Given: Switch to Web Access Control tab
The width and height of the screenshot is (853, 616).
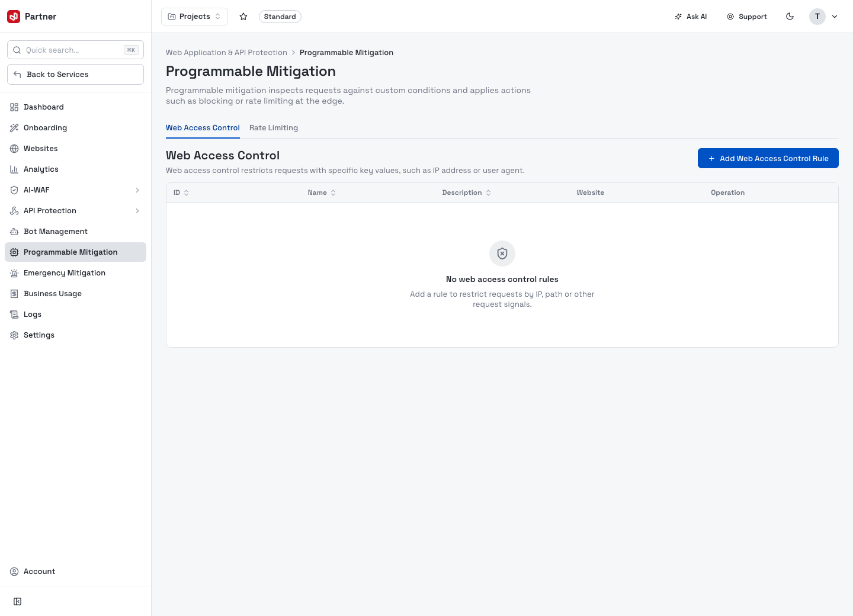Looking at the screenshot, I should point(203,128).
